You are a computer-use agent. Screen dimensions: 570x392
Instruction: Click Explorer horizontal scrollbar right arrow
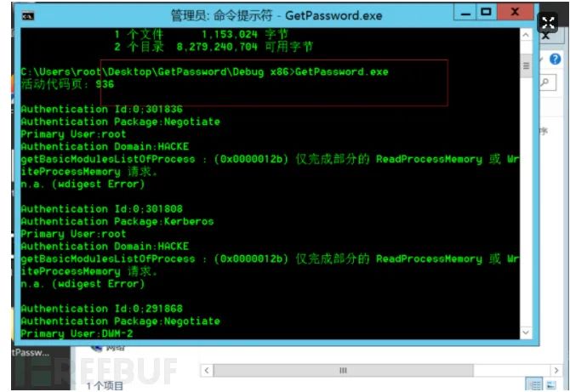coord(556,370)
